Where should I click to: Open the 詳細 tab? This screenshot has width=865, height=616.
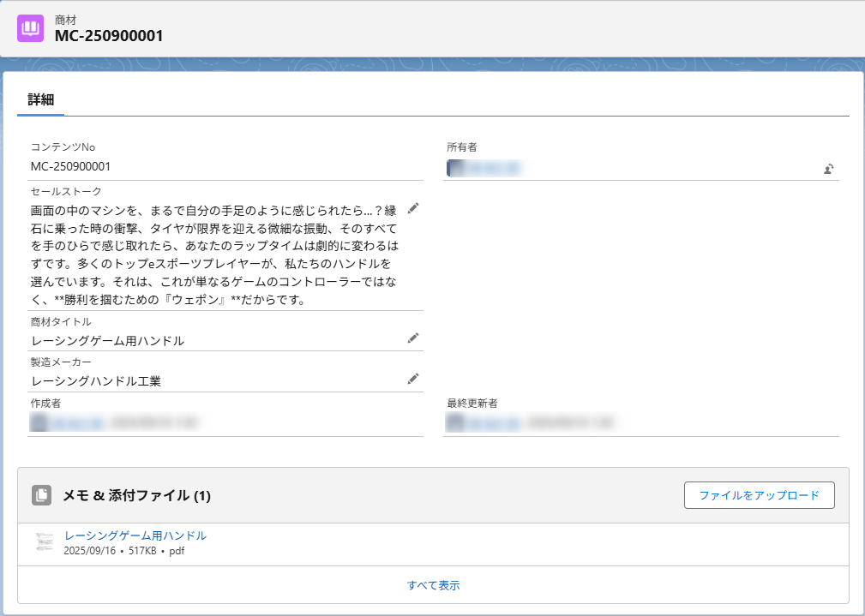[40, 99]
